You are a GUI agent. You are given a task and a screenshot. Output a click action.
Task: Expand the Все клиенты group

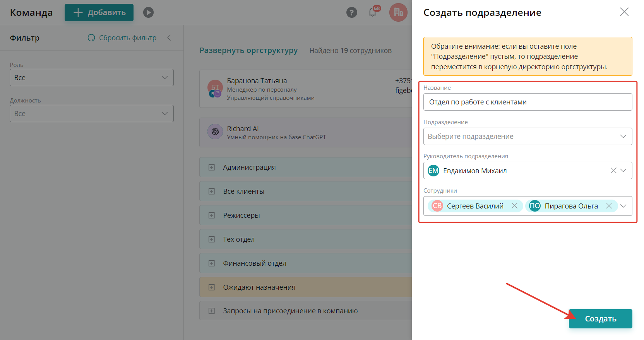point(212,191)
